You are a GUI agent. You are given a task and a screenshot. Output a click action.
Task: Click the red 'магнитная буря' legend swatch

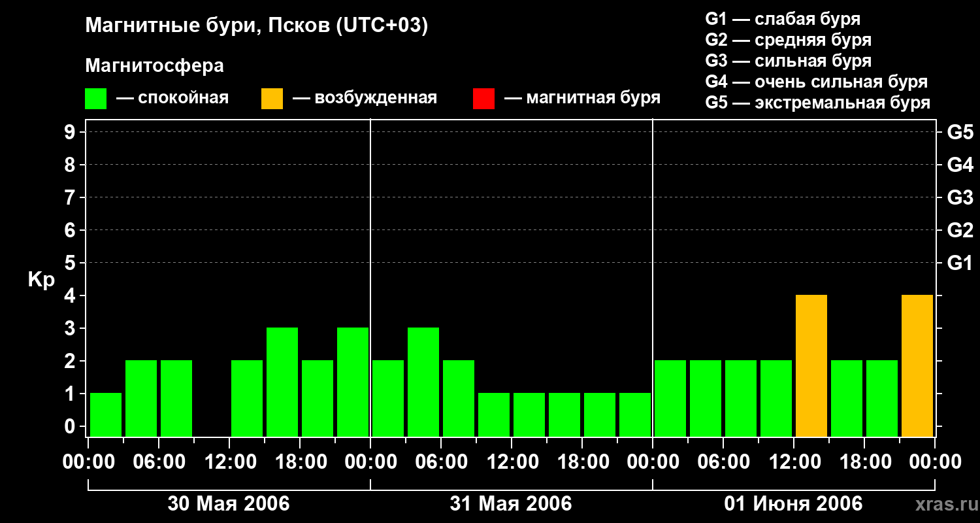tap(484, 99)
